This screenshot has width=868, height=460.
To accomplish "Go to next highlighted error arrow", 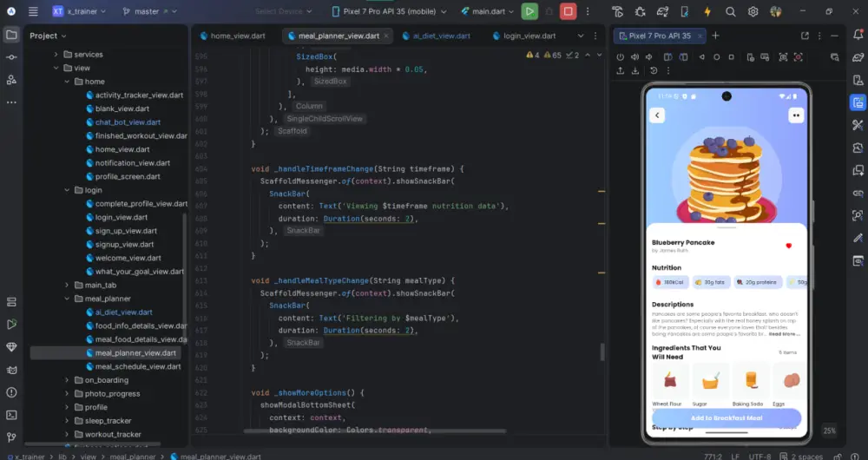I will coord(599,55).
